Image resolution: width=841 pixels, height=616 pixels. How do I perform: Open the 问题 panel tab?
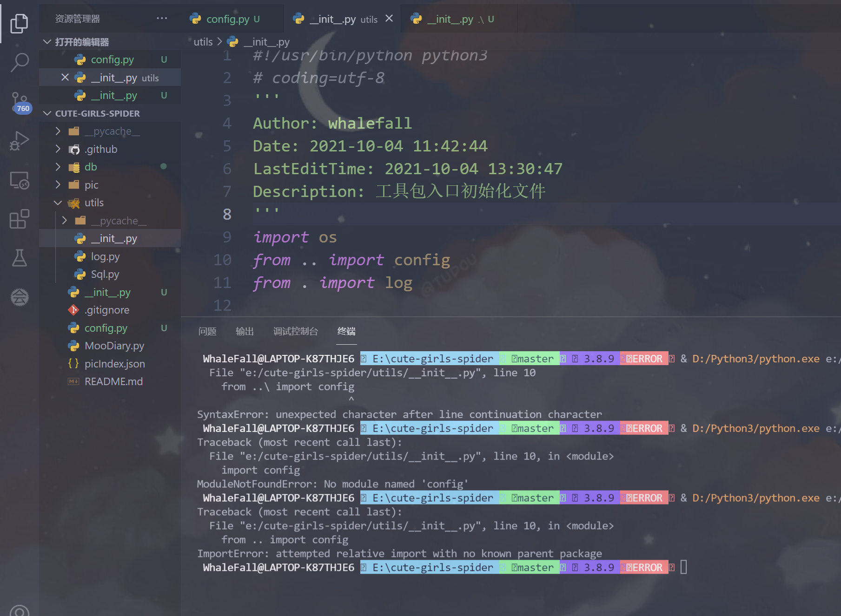207,331
